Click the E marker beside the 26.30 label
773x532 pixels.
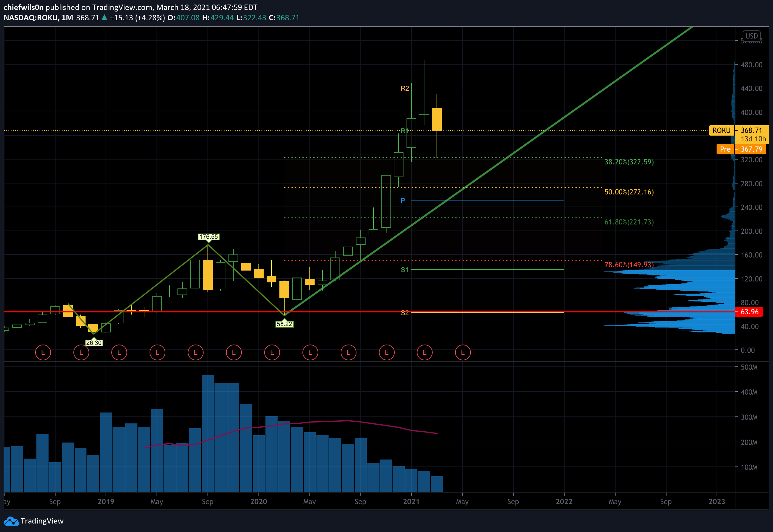tap(81, 352)
